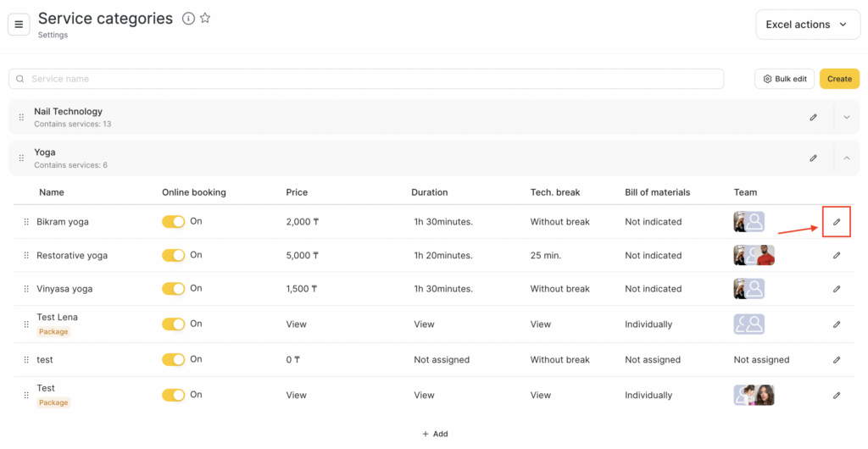Screen dimensions: 868x449
Task: Click Add below the services list
Action: point(435,434)
